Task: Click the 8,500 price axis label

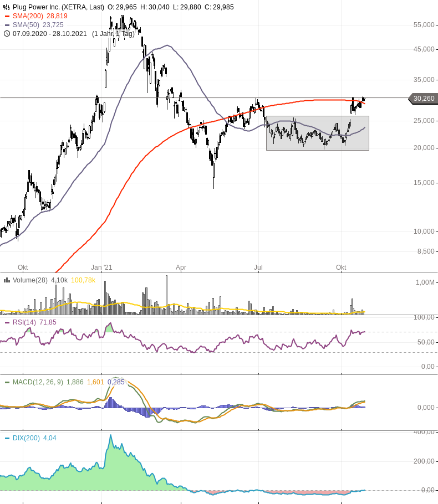Action: 425,251
